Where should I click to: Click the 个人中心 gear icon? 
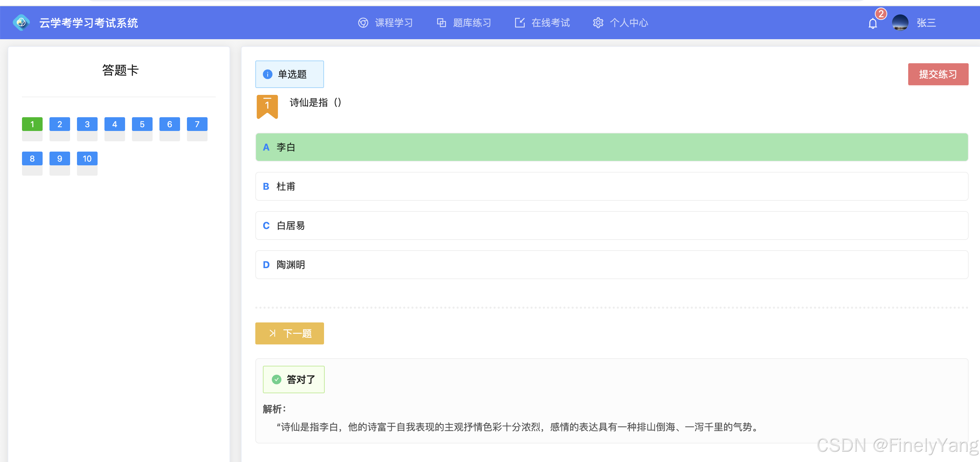[x=598, y=23]
